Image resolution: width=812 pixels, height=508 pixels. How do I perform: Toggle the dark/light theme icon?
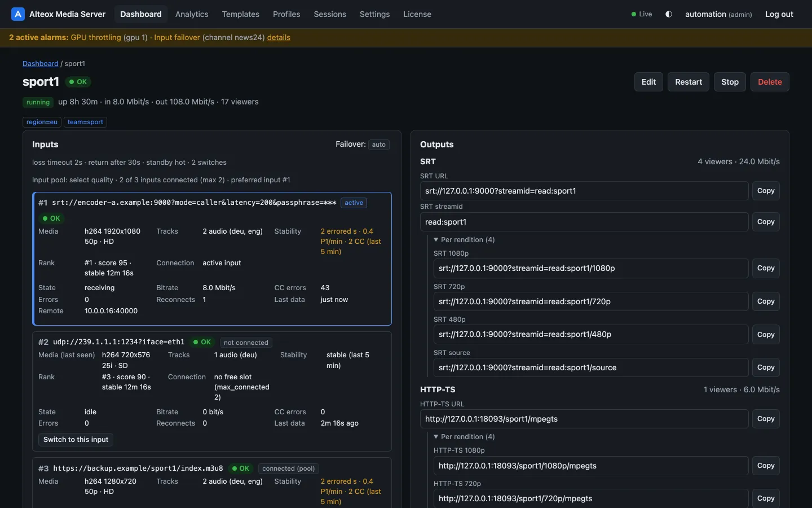[x=669, y=14]
